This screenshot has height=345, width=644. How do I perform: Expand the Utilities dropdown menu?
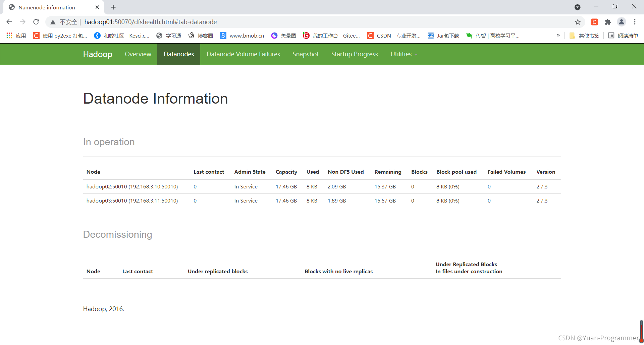click(x=404, y=54)
